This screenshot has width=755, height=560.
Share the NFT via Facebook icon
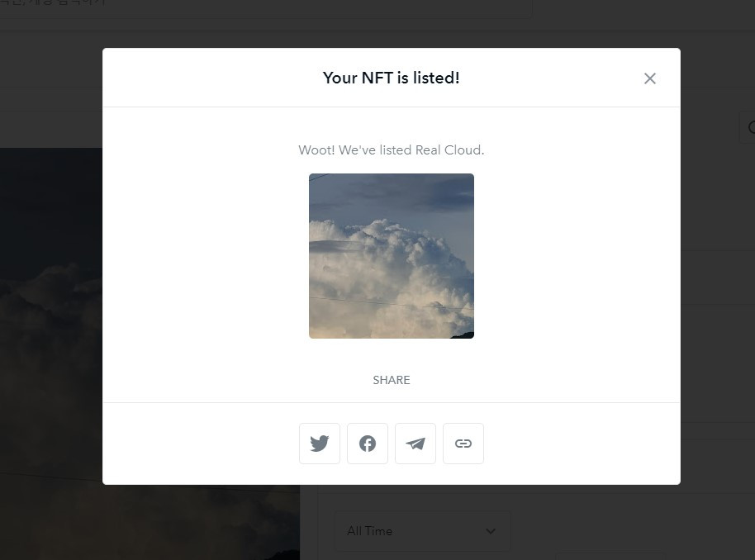368,444
